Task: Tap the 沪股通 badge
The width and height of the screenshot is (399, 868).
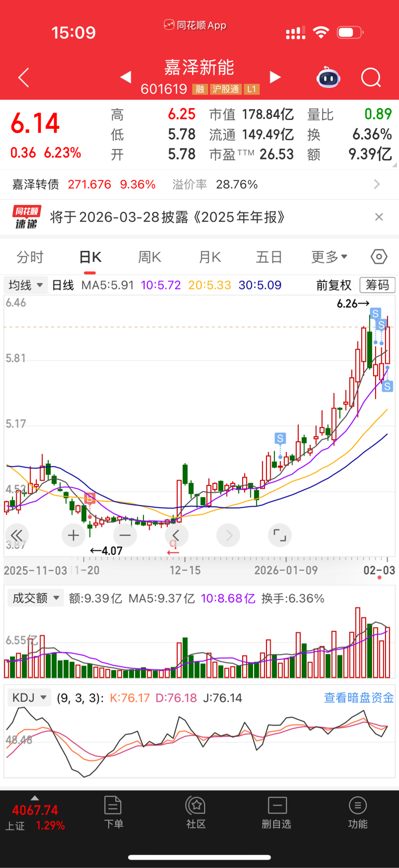Action: pos(225,89)
